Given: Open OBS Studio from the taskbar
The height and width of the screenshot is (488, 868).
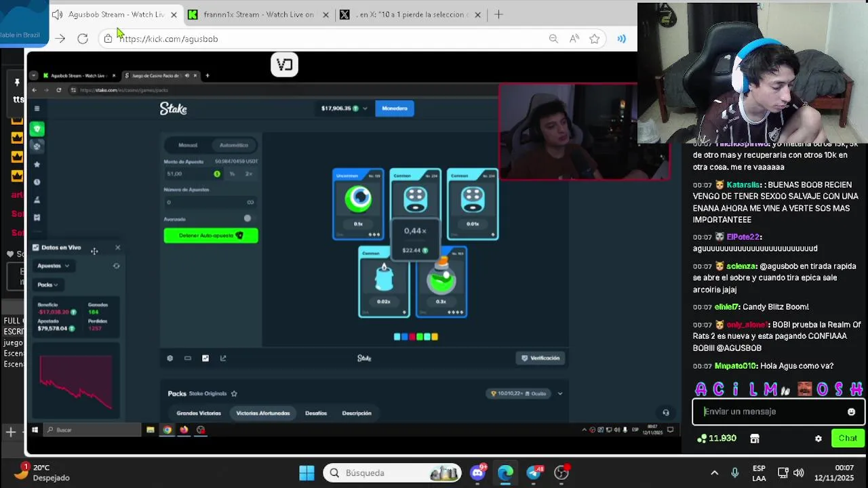Looking at the screenshot, I should click(x=561, y=472).
